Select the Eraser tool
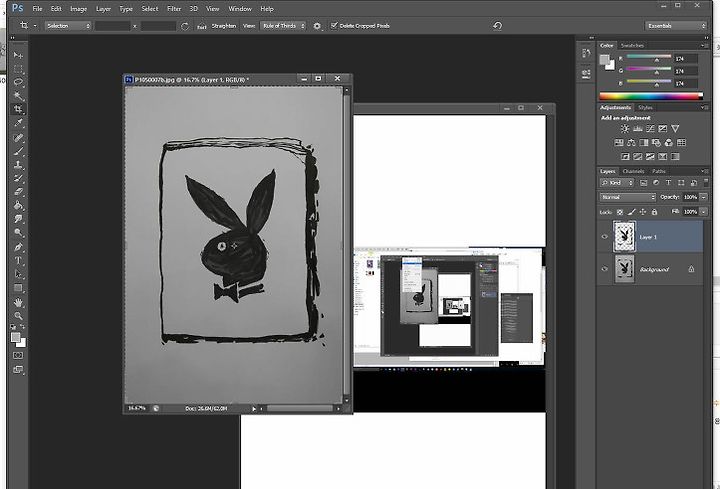 point(18,192)
